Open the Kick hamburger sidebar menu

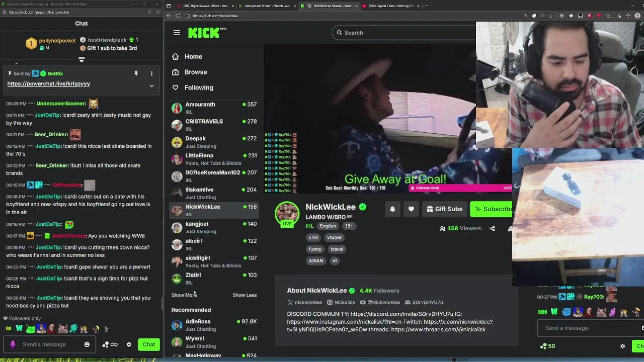[x=177, y=33]
